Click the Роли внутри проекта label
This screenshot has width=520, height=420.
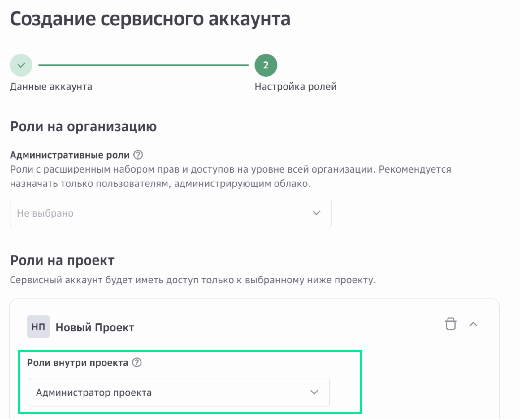point(78,363)
